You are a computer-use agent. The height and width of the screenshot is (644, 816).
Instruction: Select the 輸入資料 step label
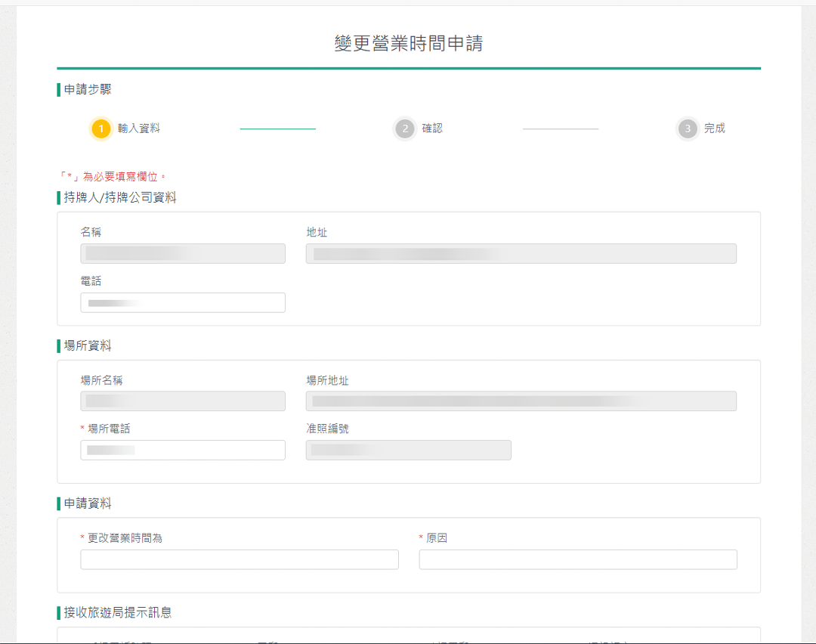coord(139,128)
